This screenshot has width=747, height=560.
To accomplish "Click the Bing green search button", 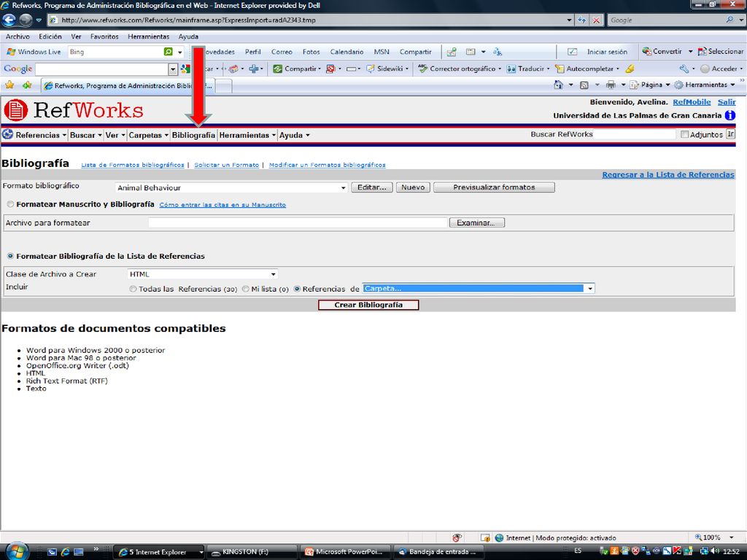I will (169, 52).
